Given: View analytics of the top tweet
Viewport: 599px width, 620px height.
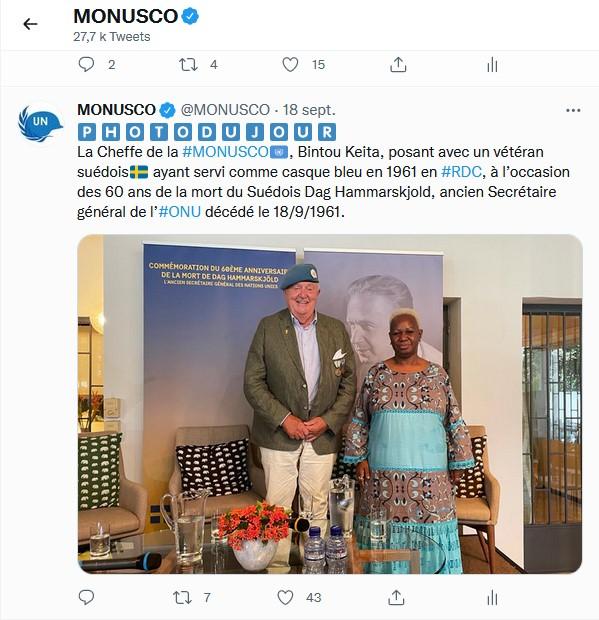Looking at the screenshot, I should (x=492, y=64).
